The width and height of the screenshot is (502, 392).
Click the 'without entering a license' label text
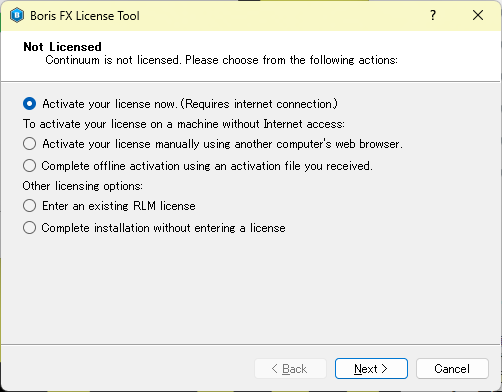click(219, 228)
